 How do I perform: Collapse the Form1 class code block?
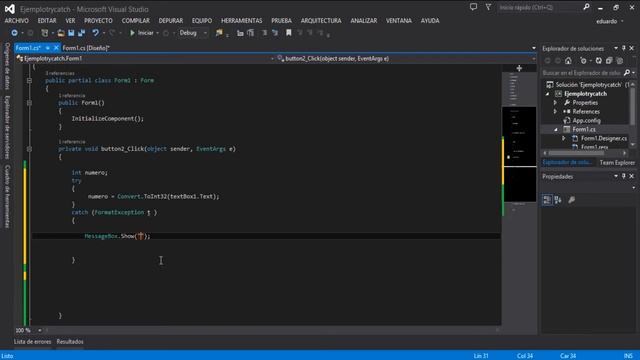coord(29,80)
